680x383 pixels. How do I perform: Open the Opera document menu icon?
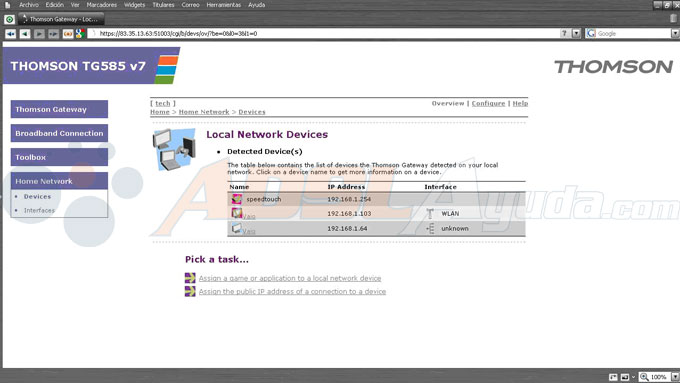point(7,5)
